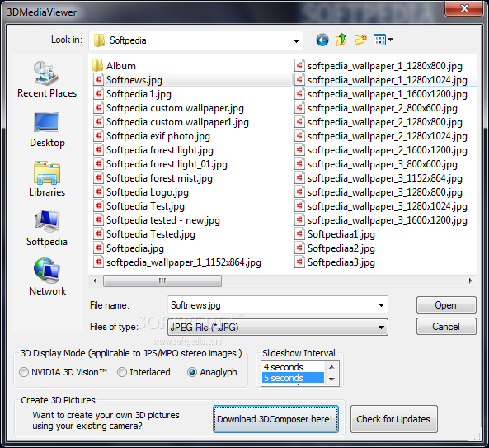
Task: Step the slideshow interval list down
Action: [x=331, y=379]
